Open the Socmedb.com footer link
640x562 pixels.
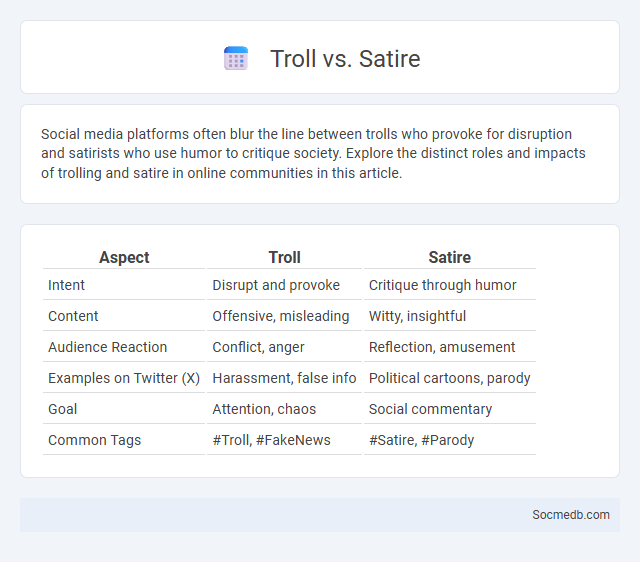coord(571,515)
